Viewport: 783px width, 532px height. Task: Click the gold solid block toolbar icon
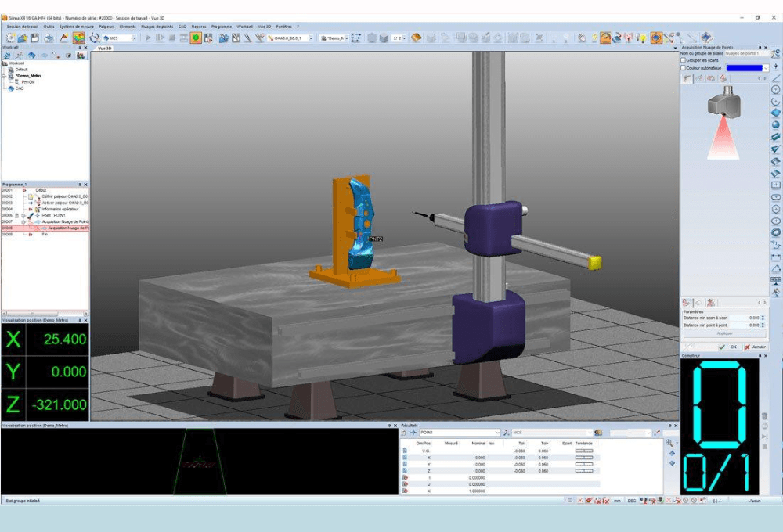pos(416,38)
